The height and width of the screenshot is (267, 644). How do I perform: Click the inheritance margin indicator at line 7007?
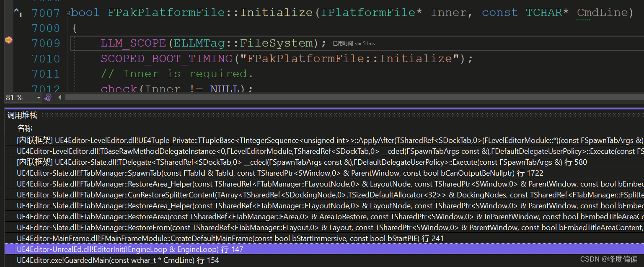pyautogui.click(x=18, y=13)
